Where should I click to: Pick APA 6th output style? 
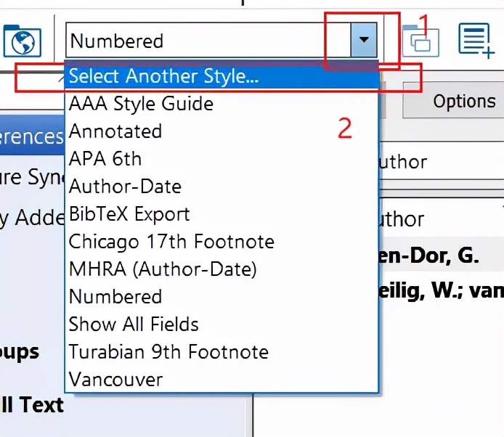click(221, 159)
